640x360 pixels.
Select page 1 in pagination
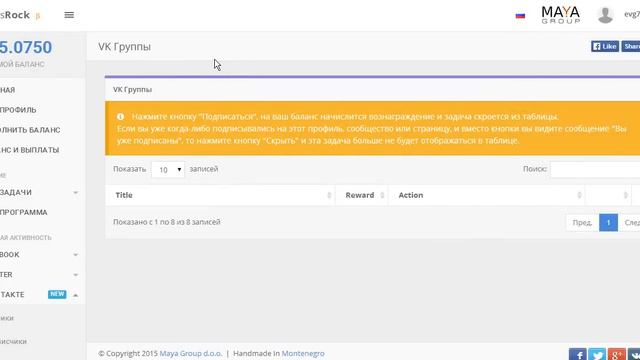tap(608, 222)
